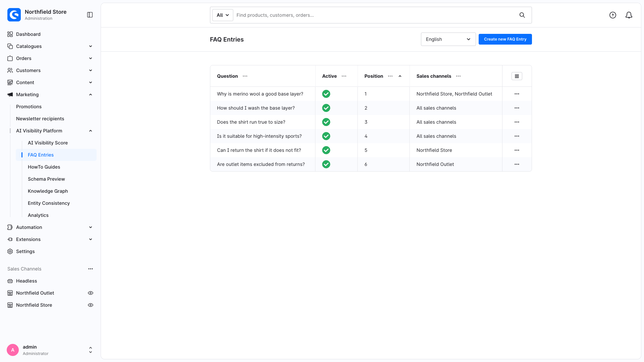Expand the Orders menu chevron
Viewport: 644px width, 362px height.
pos(91,58)
